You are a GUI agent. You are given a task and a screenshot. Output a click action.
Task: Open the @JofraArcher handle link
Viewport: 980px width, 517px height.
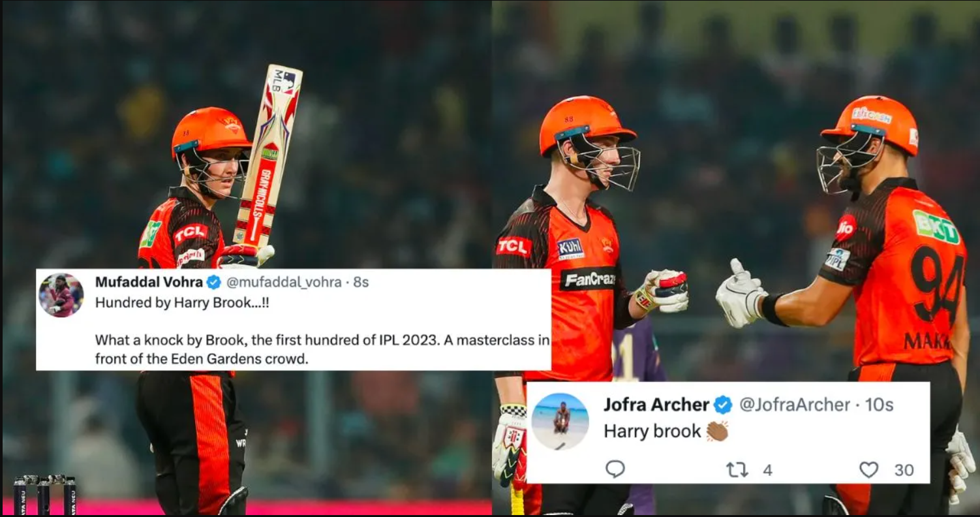pos(794,405)
